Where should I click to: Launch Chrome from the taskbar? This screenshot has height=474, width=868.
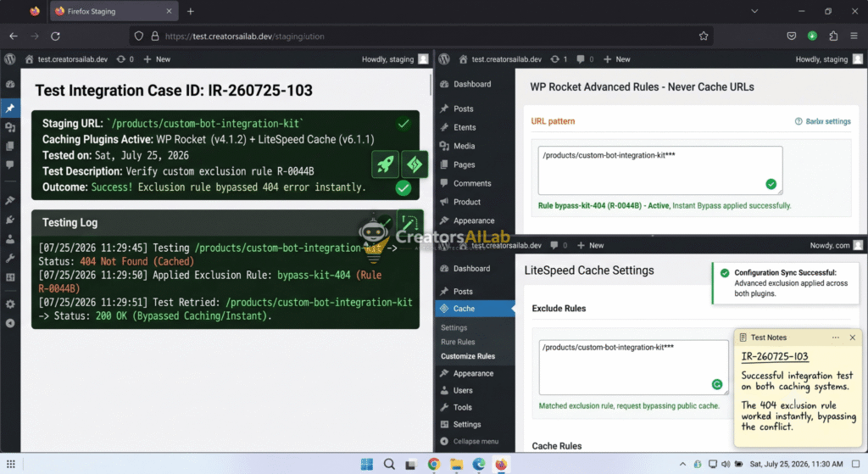pos(434,464)
